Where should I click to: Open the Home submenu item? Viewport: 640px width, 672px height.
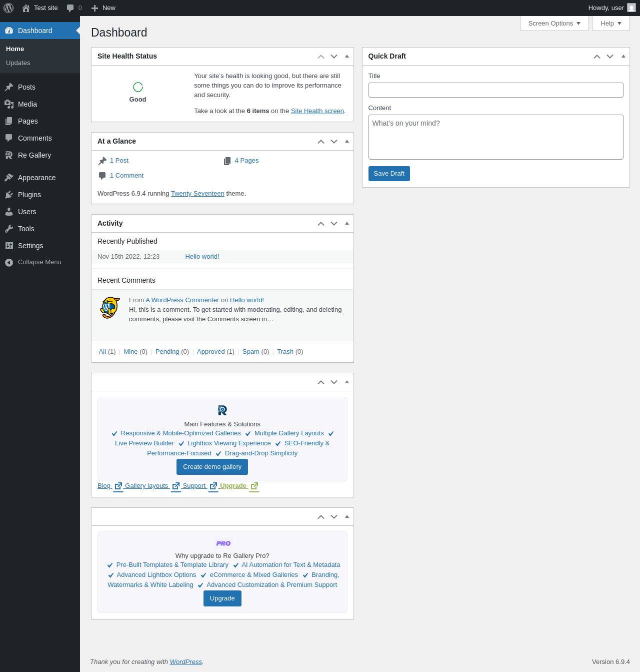15,49
